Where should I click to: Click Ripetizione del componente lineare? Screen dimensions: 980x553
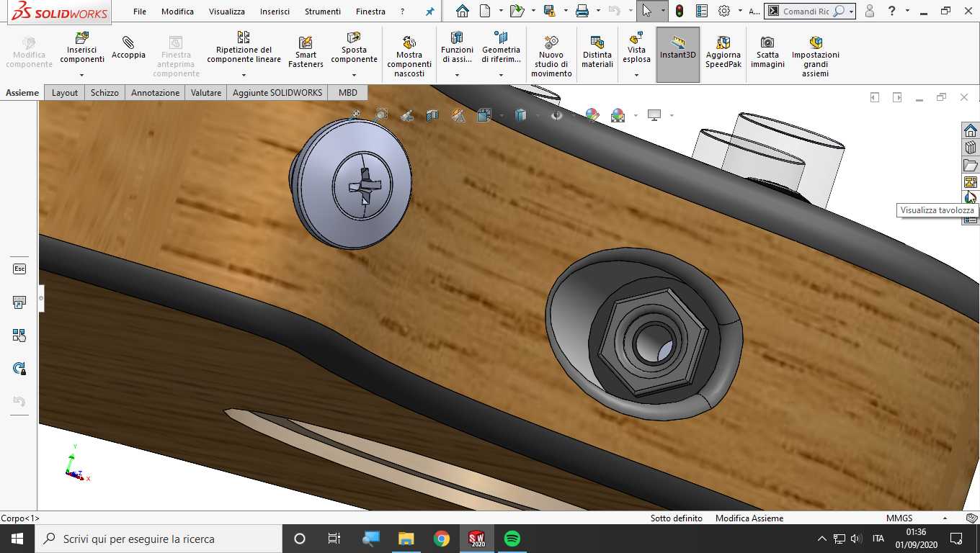(244, 48)
